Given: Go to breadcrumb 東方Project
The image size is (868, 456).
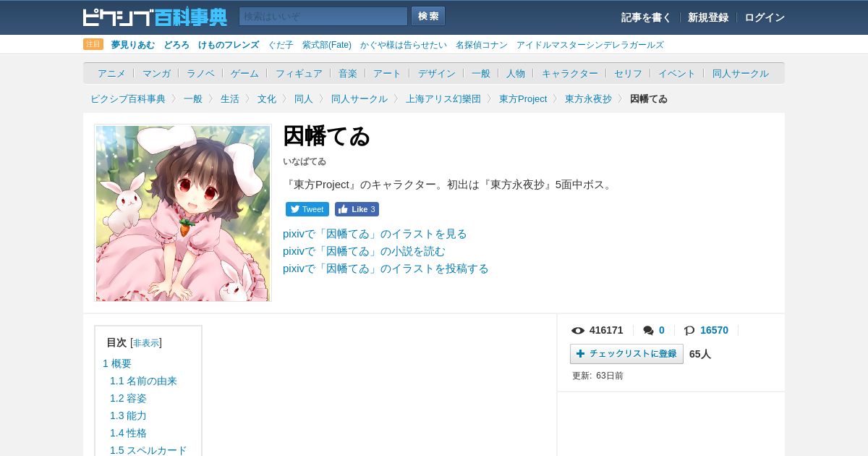Looking at the screenshot, I should point(523,98).
